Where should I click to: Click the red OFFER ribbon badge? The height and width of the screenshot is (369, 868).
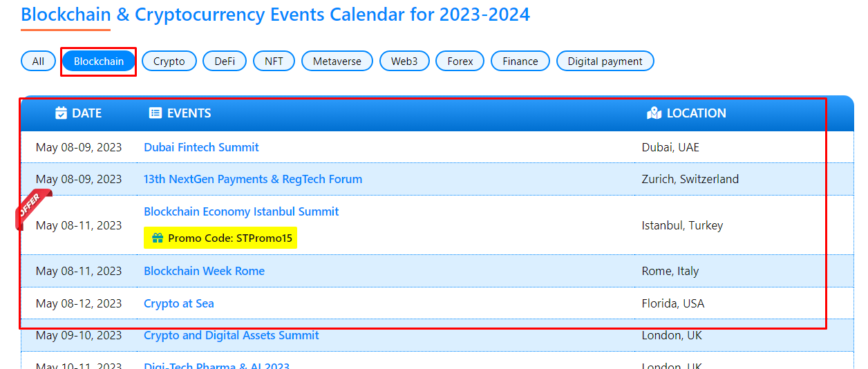pyautogui.click(x=32, y=209)
